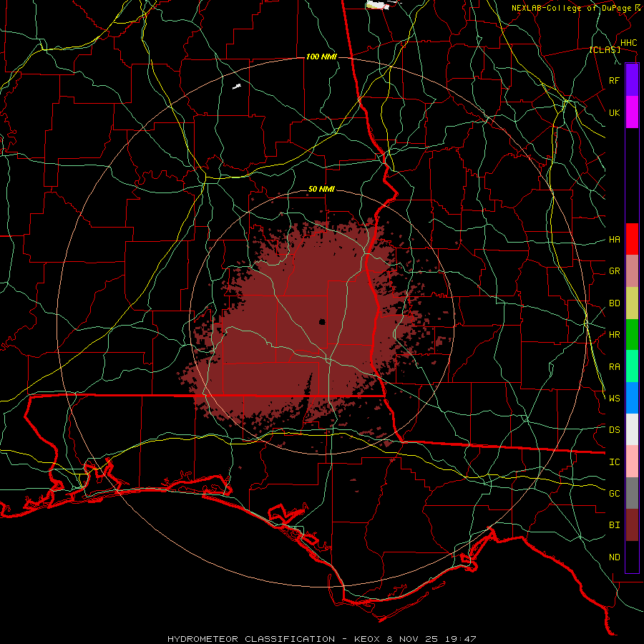This screenshot has width=644, height=644.
Task: Click the BD legend label
Action: (614, 303)
